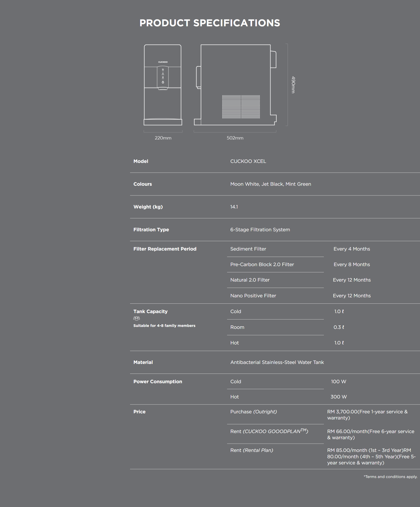Image resolution: width=420 pixels, height=507 pixels.
Task: Click the Sediment Filter cell
Action: (x=248, y=249)
